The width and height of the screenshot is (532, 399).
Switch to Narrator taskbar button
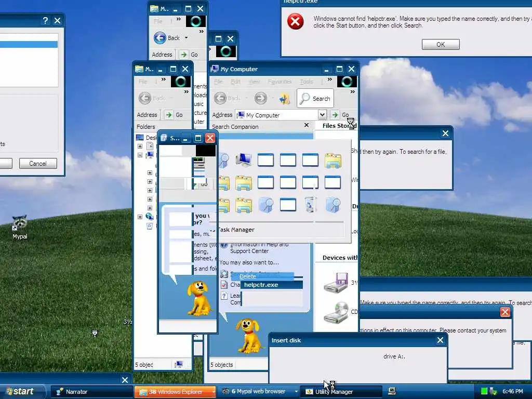tap(91, 392)
